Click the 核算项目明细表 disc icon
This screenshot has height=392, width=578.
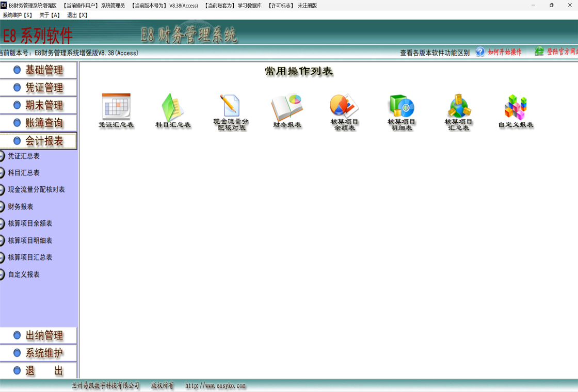(402, 106)
